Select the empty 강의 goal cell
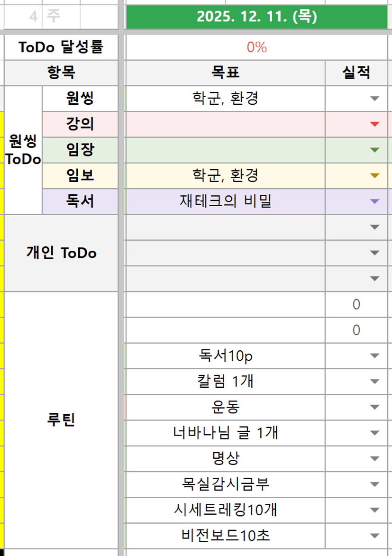The image size is (392, 556). [x=225, y=125]
